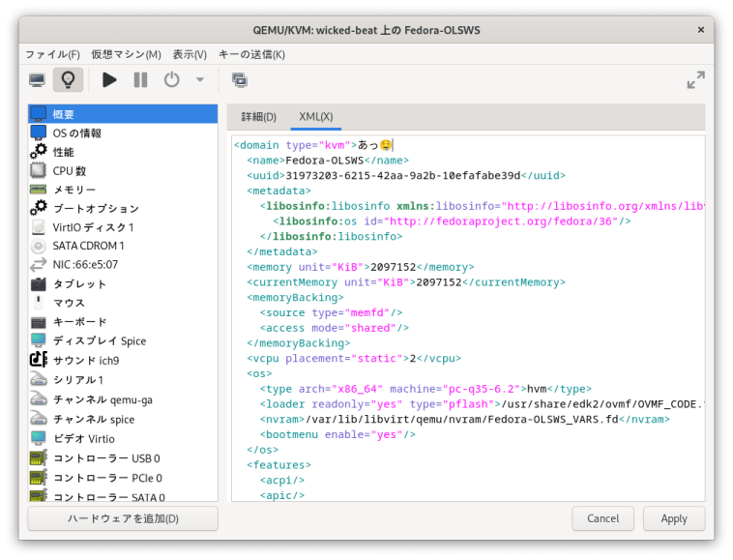This screenshot has height=560, width=733.
Task: Select the XML(X) tab
Action: tap(316, 117)
